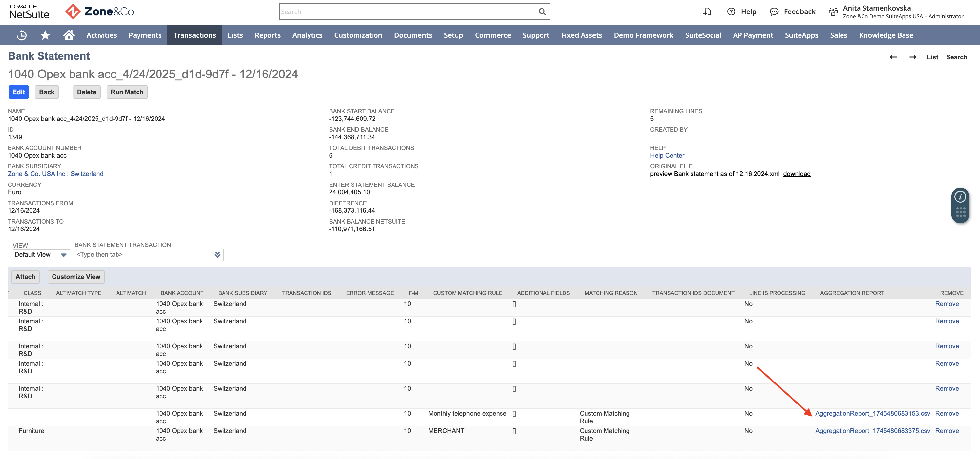Sort by the Custom Matching Rule column

tap(467, 293)
